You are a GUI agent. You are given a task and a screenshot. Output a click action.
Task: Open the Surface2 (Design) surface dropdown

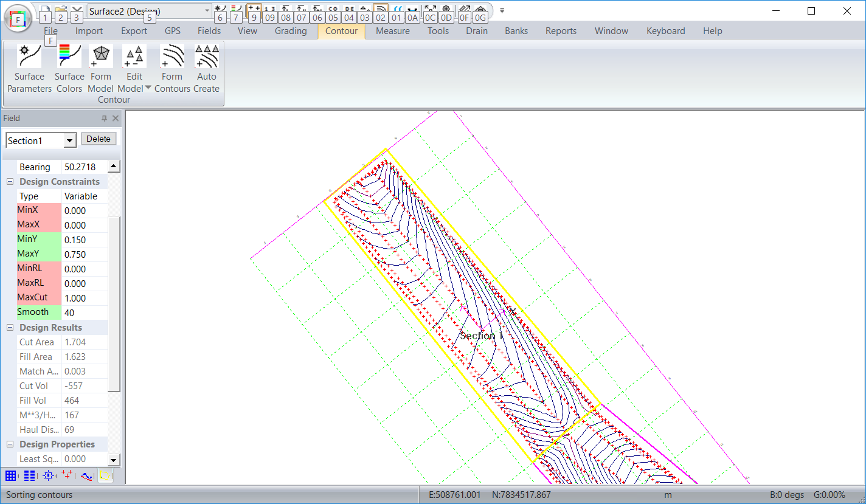click(x=207, y=11)
